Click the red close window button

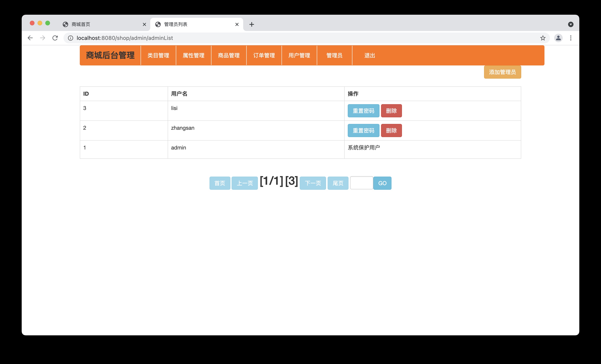point(32,23)
